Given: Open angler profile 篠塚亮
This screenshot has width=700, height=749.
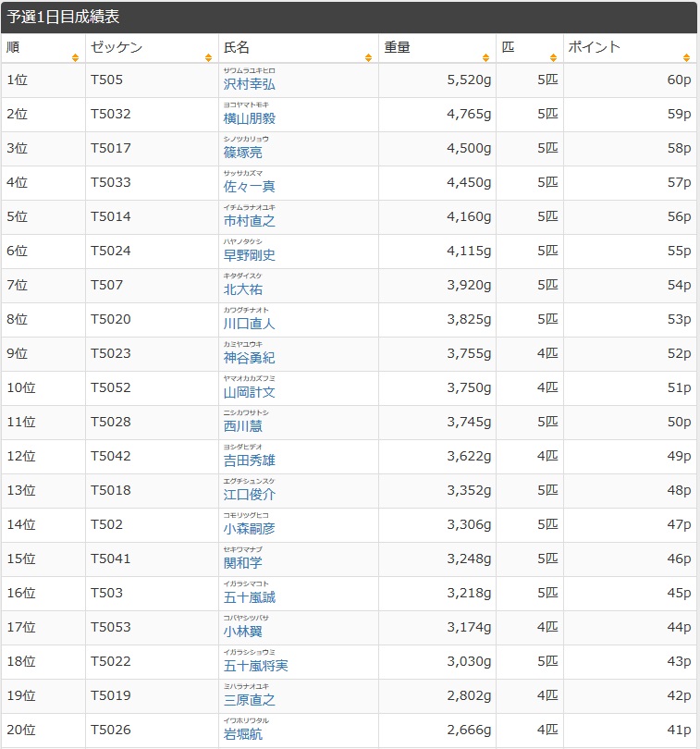Looking at the screenshot, I should (x=242, y=153).
